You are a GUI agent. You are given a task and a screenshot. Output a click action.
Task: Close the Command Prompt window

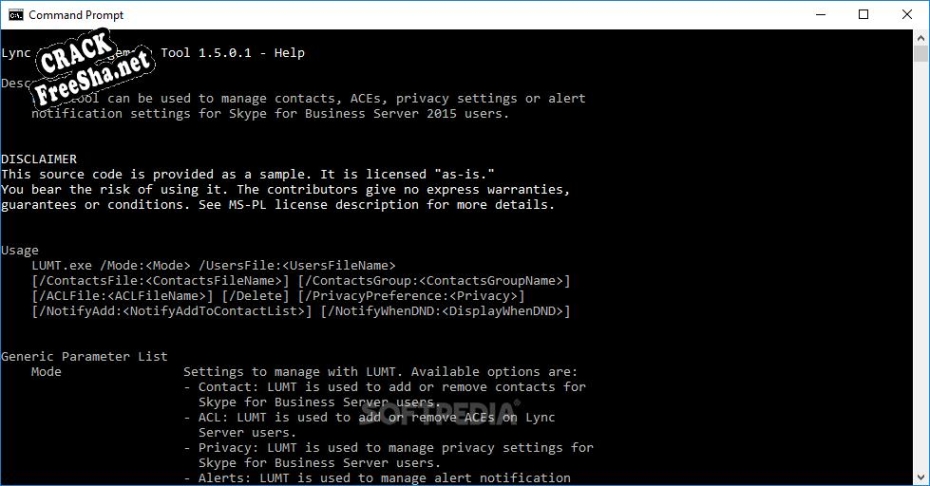pyautogui.click(x=908, y=15)
